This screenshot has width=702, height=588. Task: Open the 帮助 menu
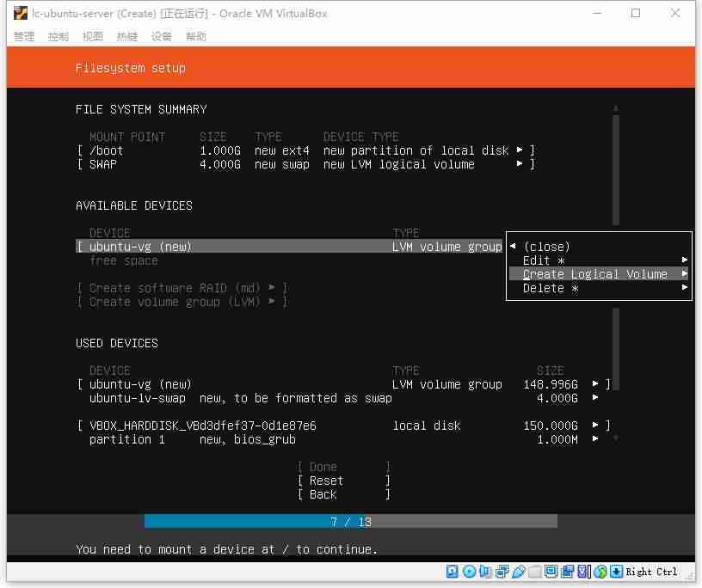coord(196,36)
